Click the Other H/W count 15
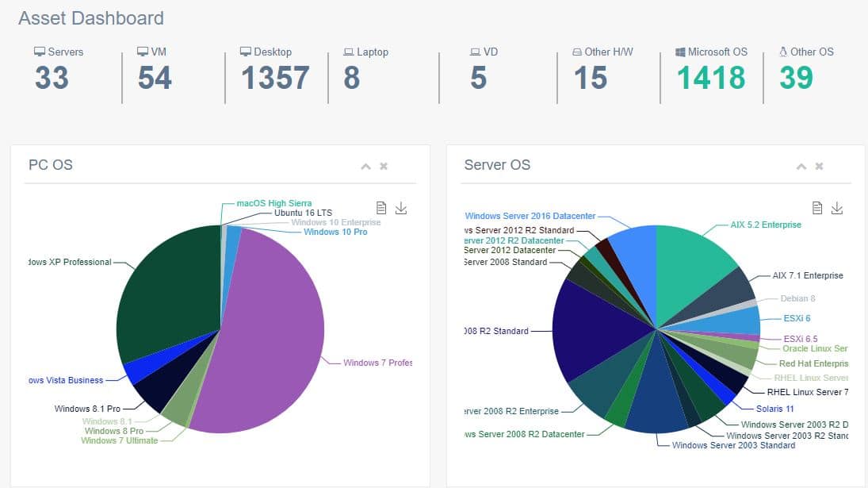The width and height of the screenshot is (868, 488). click(x=591, y=78)
